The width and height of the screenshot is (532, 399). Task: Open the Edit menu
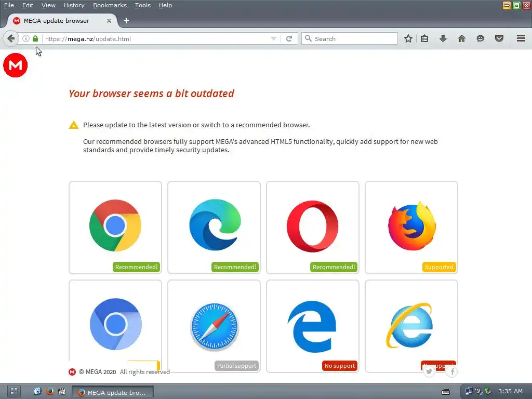coord(28,5)
